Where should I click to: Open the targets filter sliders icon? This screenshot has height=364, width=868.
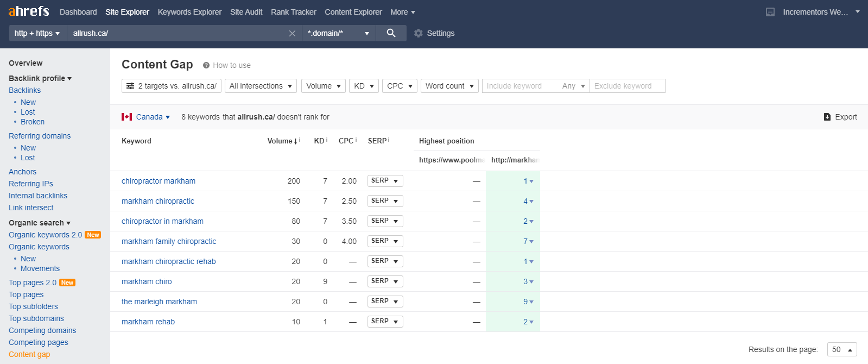pyautogui.click(x=130, y=86)
